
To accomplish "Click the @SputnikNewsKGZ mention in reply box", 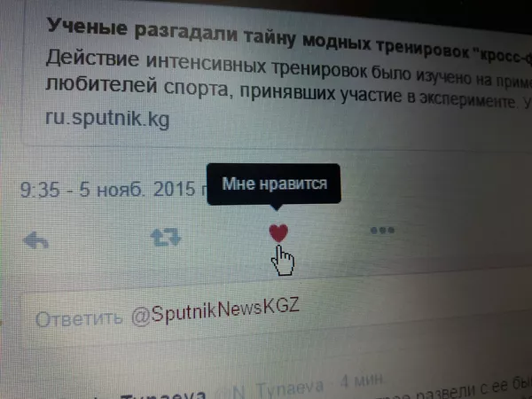I will tap(215, 312).
